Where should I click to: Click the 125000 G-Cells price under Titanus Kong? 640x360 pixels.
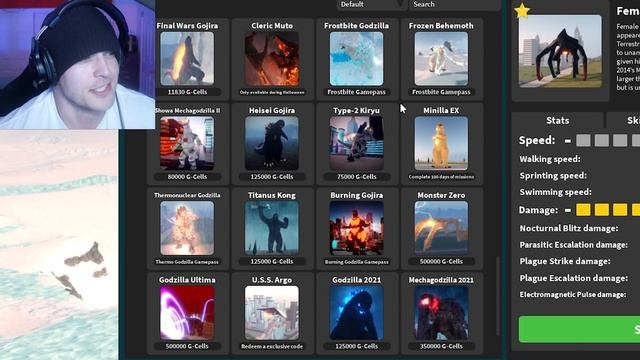[272, 262]
